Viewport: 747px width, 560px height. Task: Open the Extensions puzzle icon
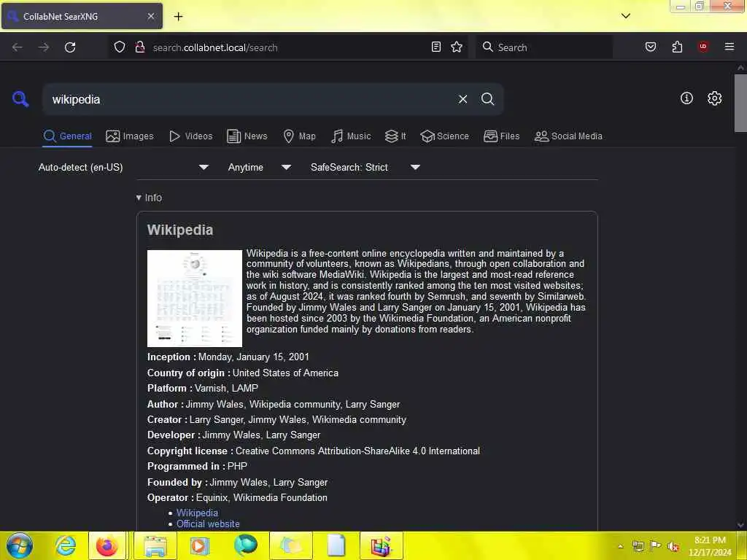[677, 47]
